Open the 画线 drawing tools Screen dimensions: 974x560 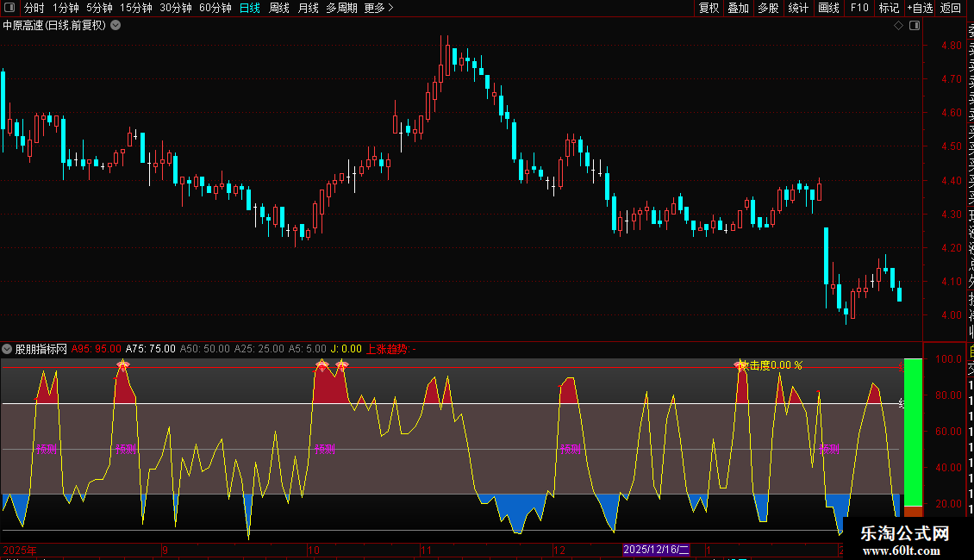tap(828, 8)
